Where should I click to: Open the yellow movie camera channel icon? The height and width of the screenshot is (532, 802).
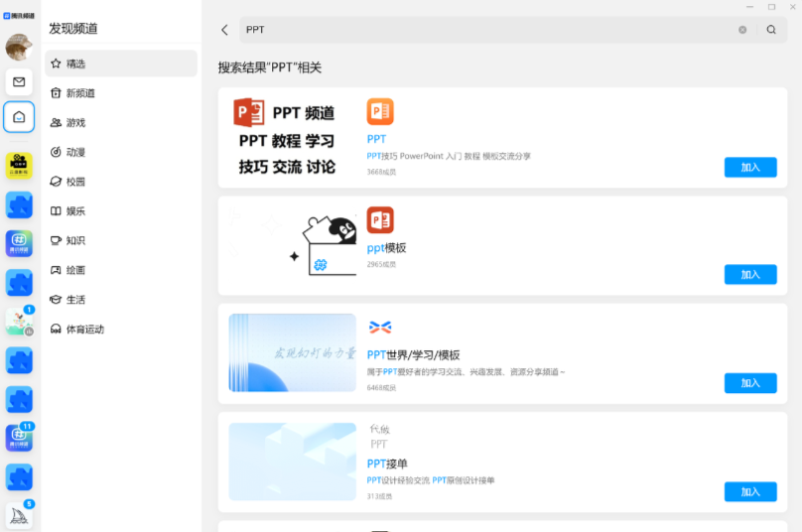[x=19, y=166]
